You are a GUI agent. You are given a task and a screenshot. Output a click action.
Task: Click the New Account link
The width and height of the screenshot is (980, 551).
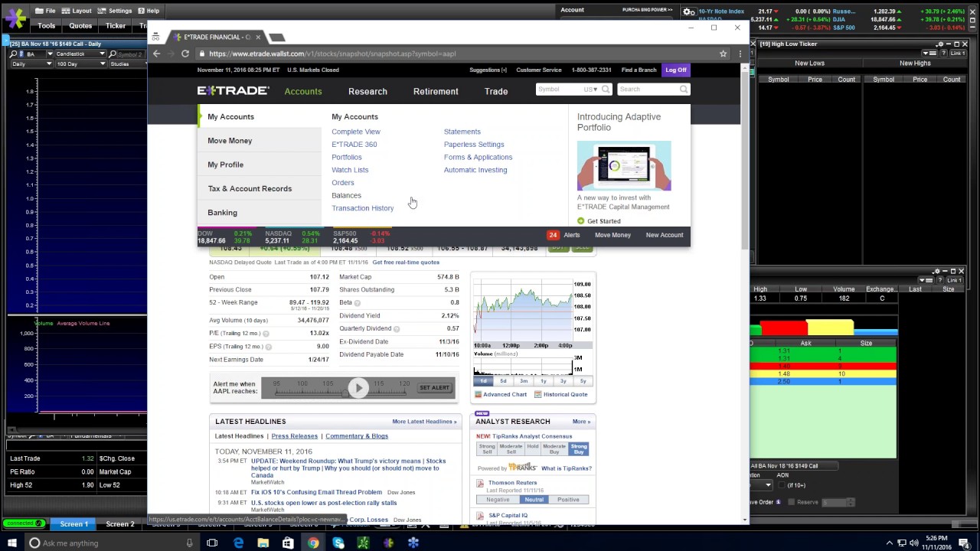(x=665, y=235)
